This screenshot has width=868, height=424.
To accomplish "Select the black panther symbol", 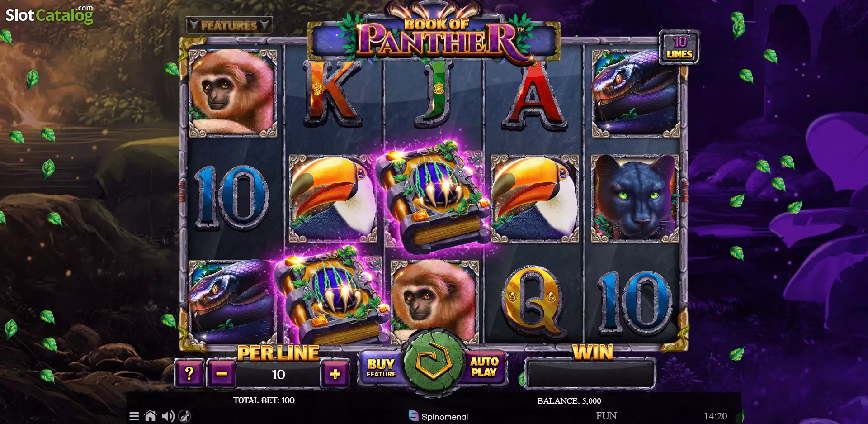I will (x=635, y=198).
